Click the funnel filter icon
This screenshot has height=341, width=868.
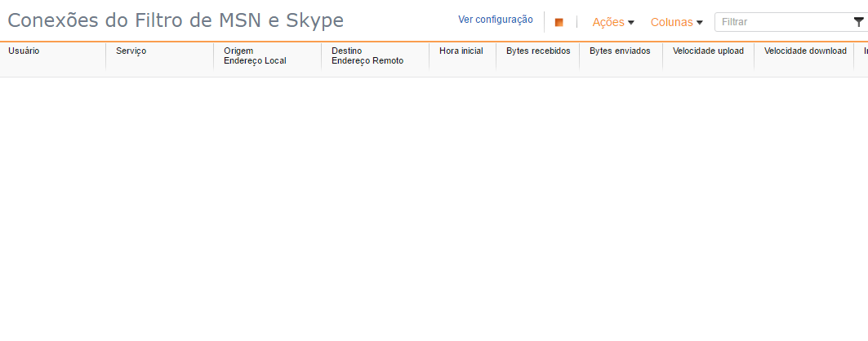(858, 22)
